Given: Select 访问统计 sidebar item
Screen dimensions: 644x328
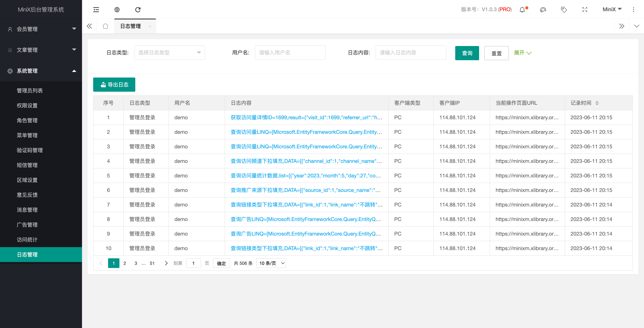Looking at the screenshot, I should tap(27, 239).
